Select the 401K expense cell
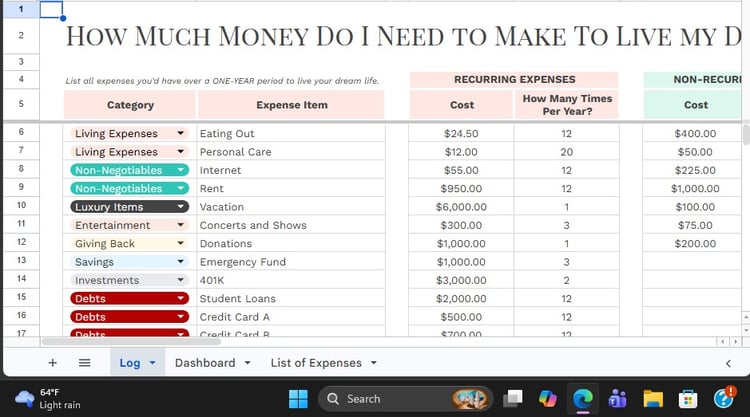The width and height of the screenshot is (750, 417). click(291, 280)
